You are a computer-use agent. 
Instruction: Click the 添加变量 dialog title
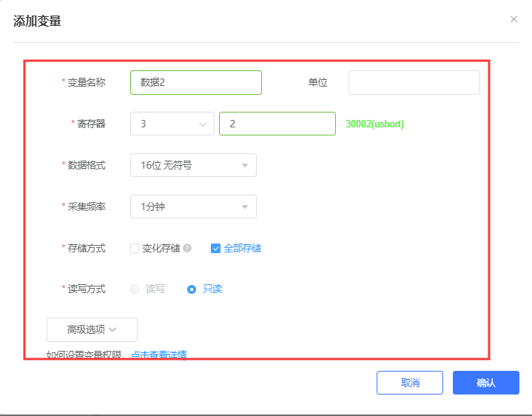point(37,21)
